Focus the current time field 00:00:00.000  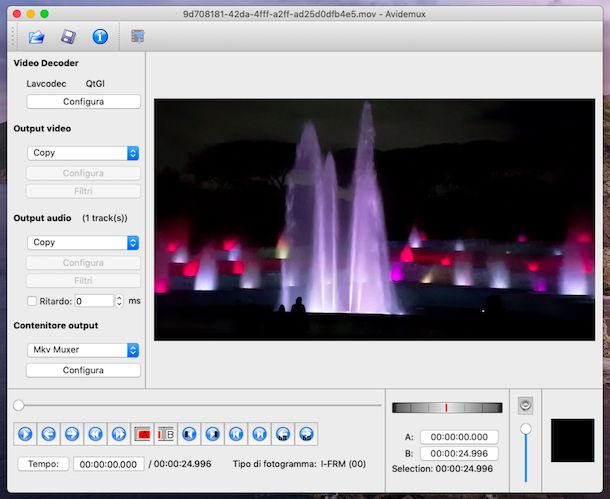click(x=109, y=464)
